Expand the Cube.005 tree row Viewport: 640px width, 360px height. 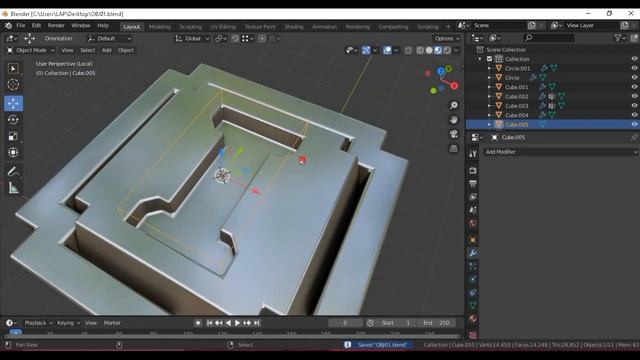[x=489, y=124]
